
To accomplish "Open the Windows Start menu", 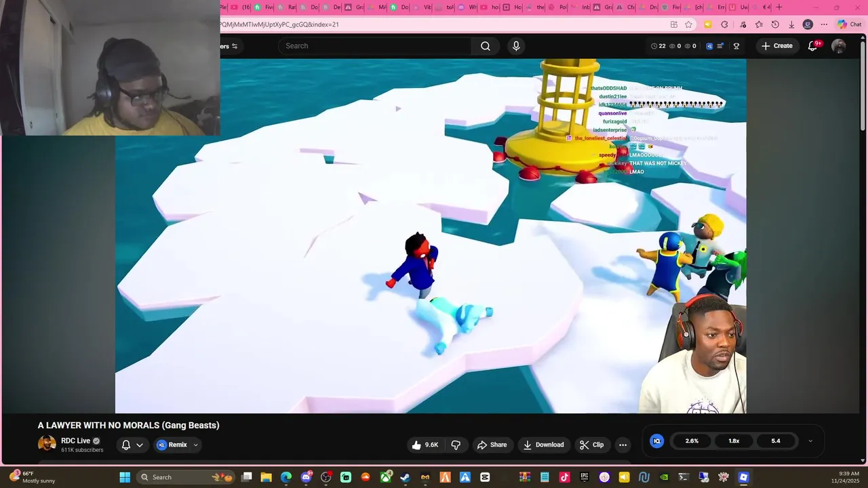I will 125,477.
